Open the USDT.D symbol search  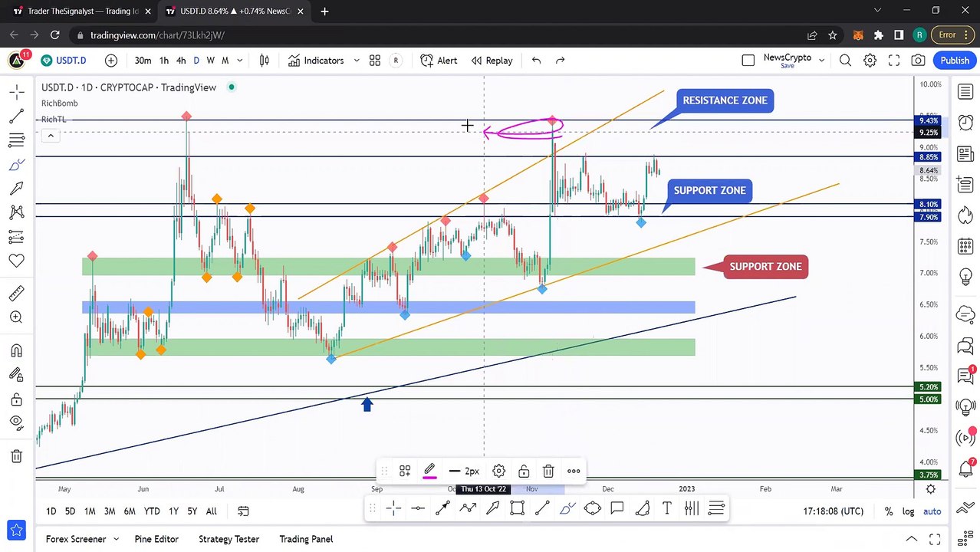pos(64,61)
